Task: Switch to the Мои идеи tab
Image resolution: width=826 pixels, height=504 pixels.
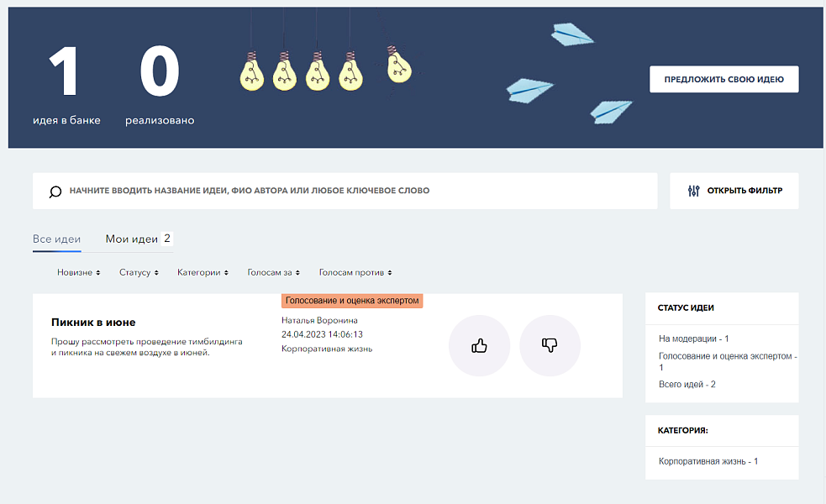Action: [x=132, y=239]
